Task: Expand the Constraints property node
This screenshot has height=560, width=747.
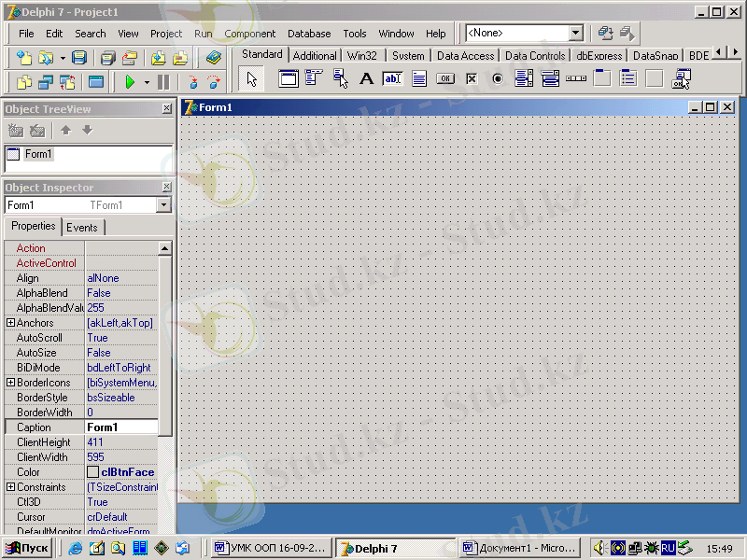Action: (11, 487)
